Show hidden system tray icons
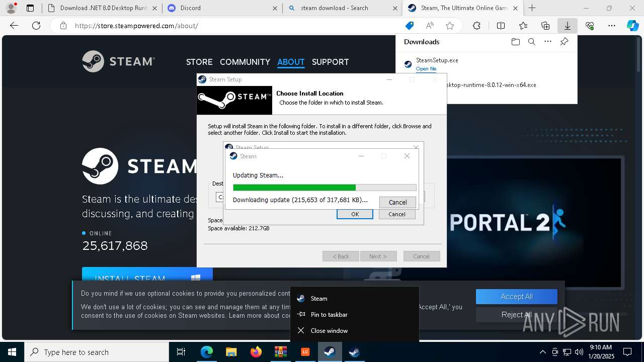The height and width of the screenshot is (362, 644). pyautogui.click(x=542, y=352)
